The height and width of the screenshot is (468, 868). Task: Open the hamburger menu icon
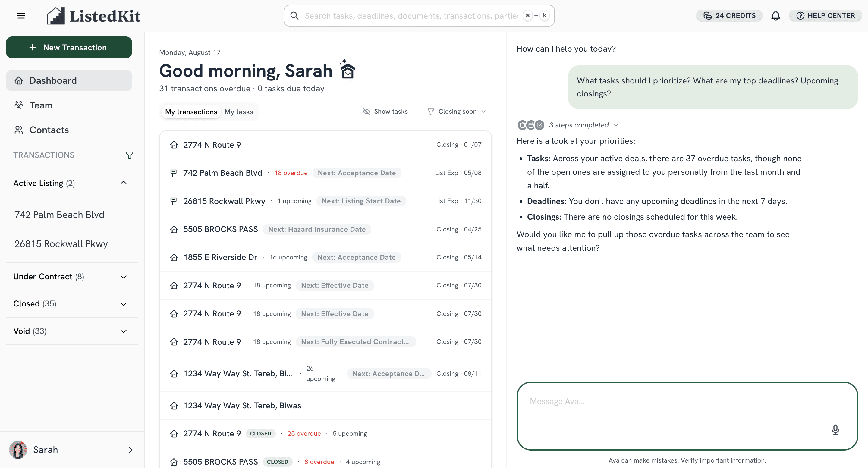21,16
